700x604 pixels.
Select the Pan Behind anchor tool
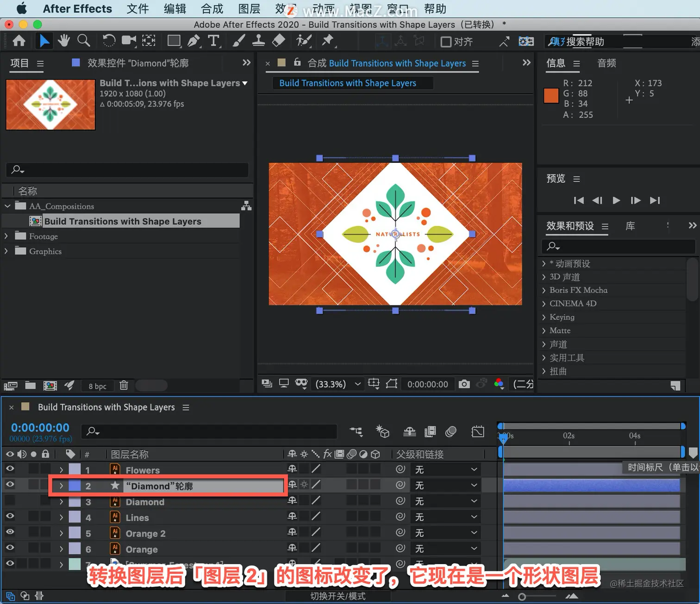149,41
